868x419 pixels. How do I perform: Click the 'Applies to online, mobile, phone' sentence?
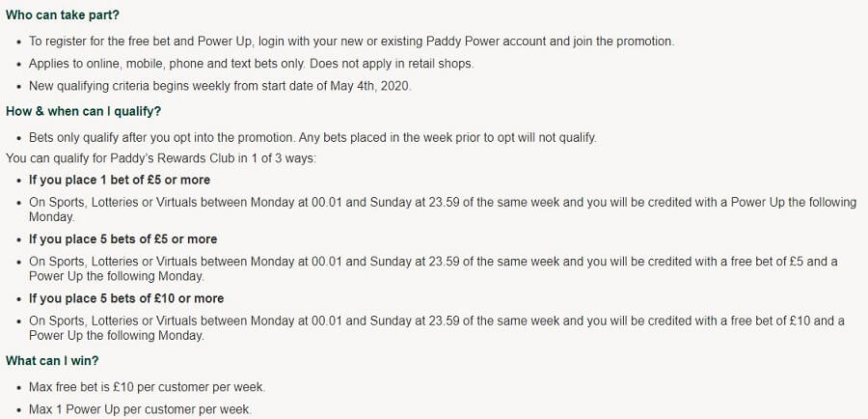tap(167, 64)
